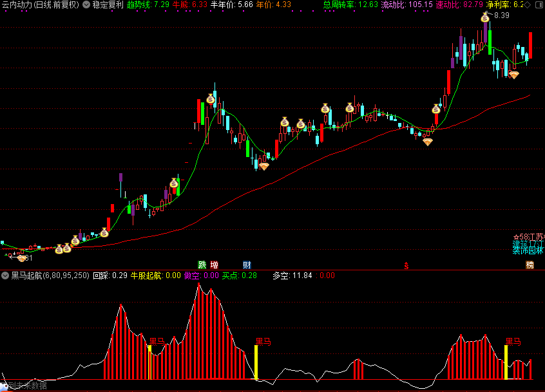Image resolution: width=545 pixels, height=392 pixels.
Task: Click the 做空: 0.00 value
Action: [202, 275]
